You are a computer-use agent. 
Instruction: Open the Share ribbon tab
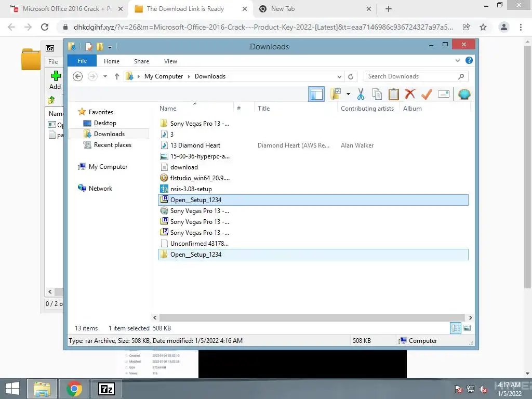click(141, 61)
